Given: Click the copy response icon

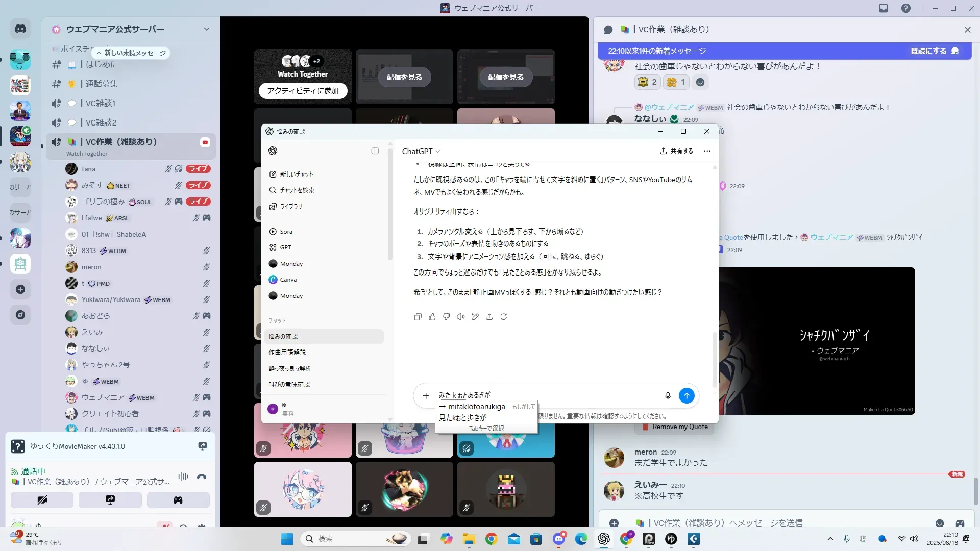Looking at the screenshot, I should point(418,317).
